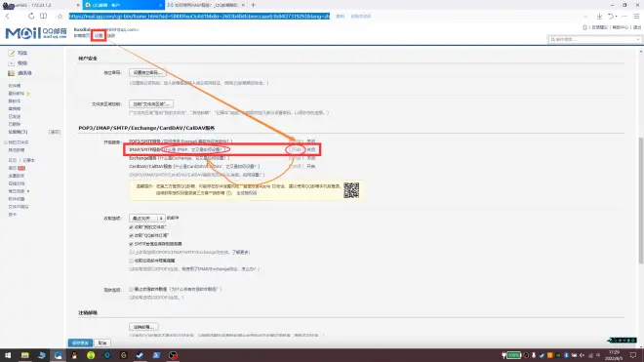Toggle the 收取"QQ邮件订阅" checkbox
Image resolution: width=644 pixels, height=362 pixels.
pyautogui.click(x=131, y=235)
